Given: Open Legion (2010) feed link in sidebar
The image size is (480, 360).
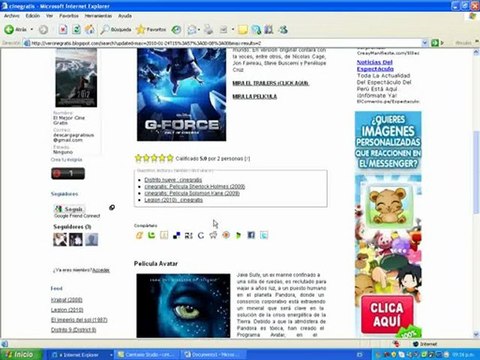Looking at the screenshot, I should (x=67, y=310).
